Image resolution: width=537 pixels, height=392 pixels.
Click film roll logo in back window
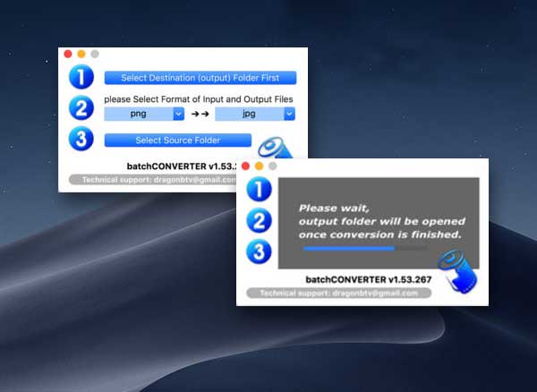[x=276, y=148]
